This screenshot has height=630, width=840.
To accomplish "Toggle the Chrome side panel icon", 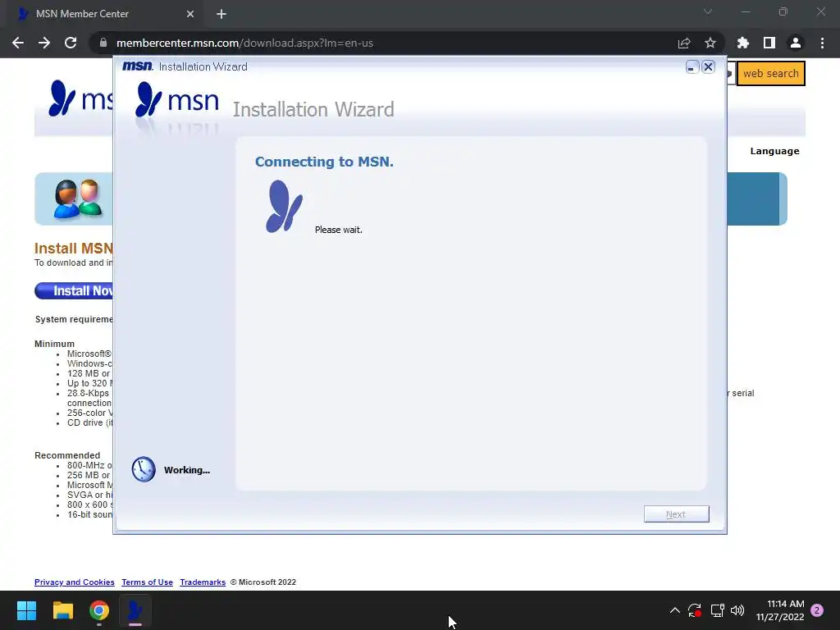I will point(769,43).
